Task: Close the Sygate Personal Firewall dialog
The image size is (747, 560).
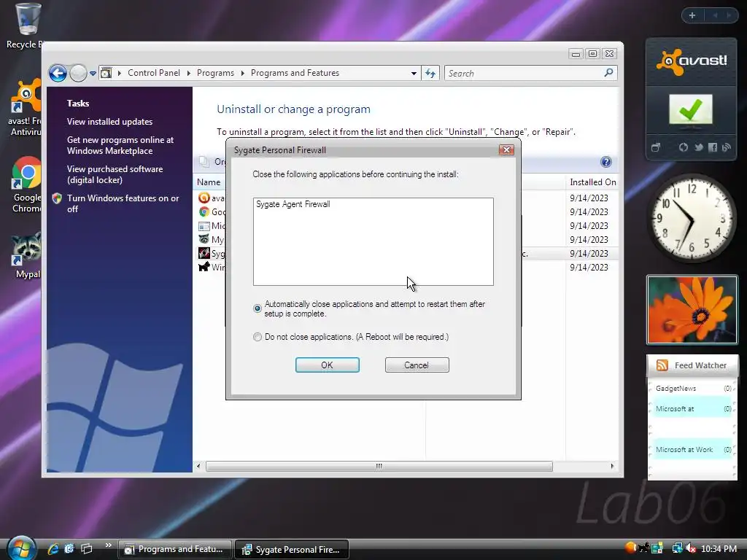Action: [x=506, y=150]
